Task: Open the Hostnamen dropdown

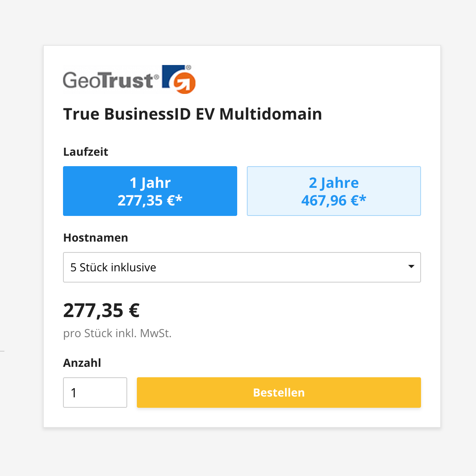Action: tap(242, 267)
